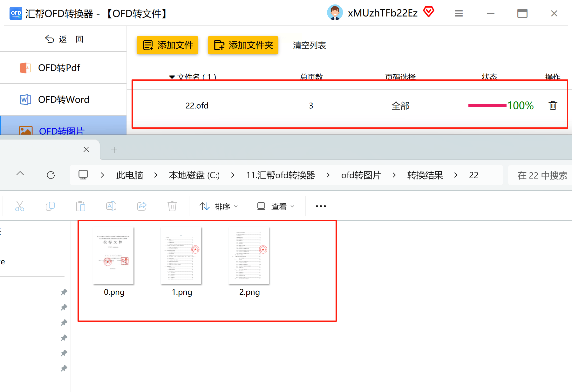The height and width of the screenshot is (392, 572).
Task: Click the share icon in explorer toolbar
Action: click(142, 206)
